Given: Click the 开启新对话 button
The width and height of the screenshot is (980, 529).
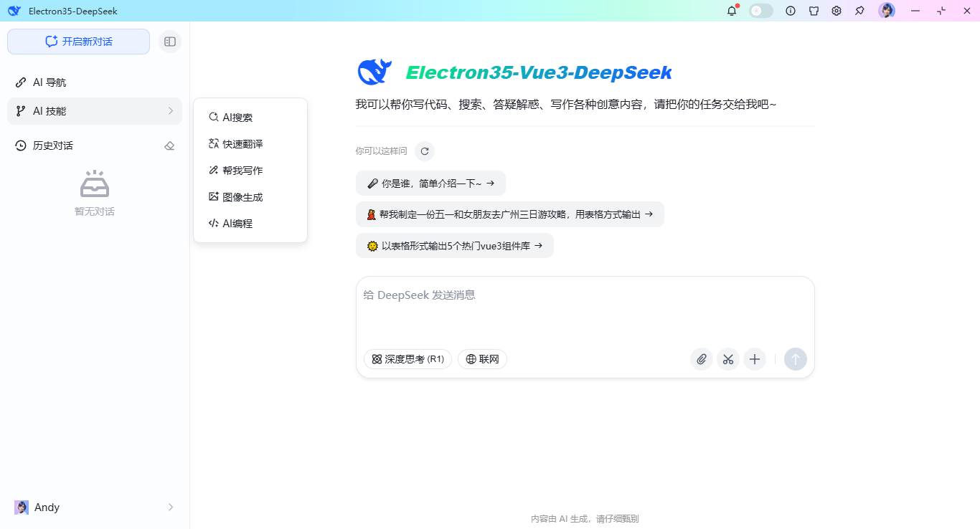Looking at the screenshot, I should 78,41.
